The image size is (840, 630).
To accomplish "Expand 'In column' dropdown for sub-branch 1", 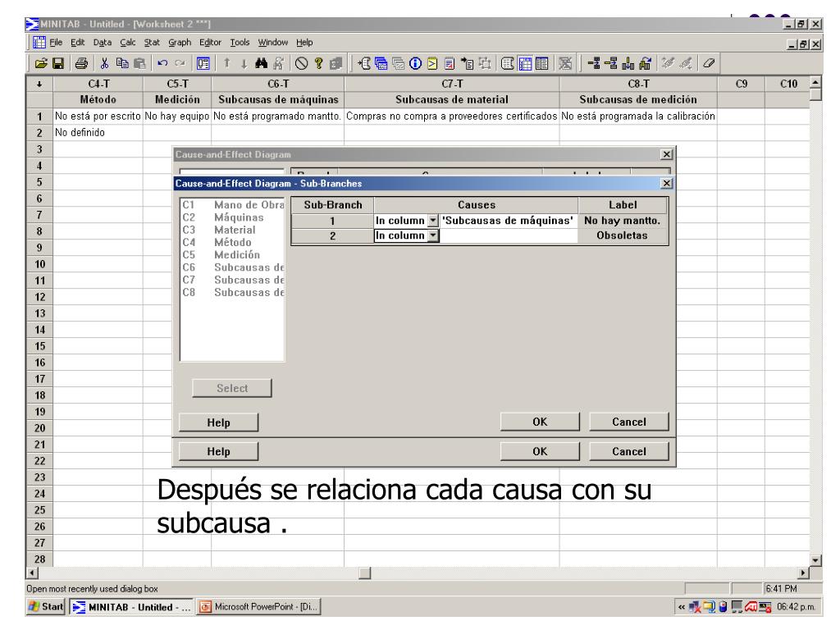I will click(433, 220).
